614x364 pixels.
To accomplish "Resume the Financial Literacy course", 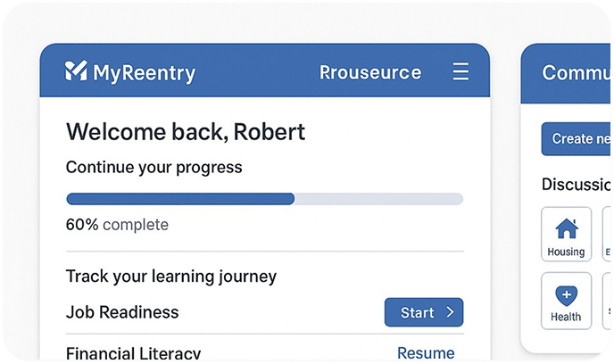I will coord(426,353).
